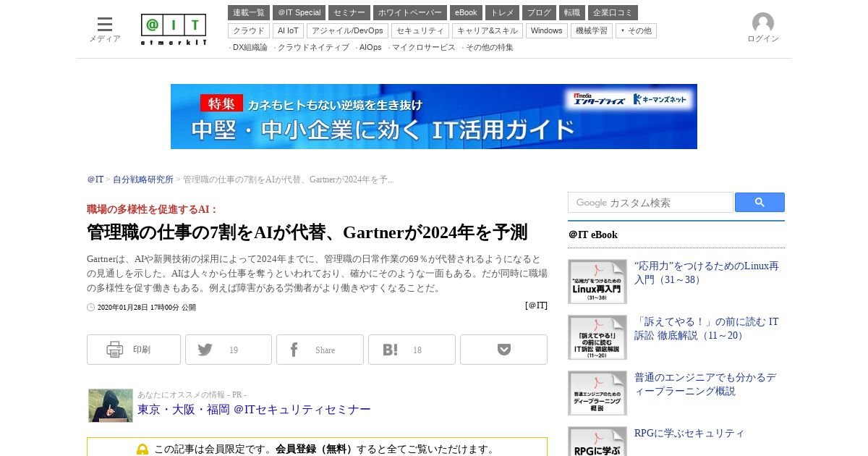Click the IT活用ガイド banner ad
This screenshot has width=868, height=456.
click(x=434, y=117)
